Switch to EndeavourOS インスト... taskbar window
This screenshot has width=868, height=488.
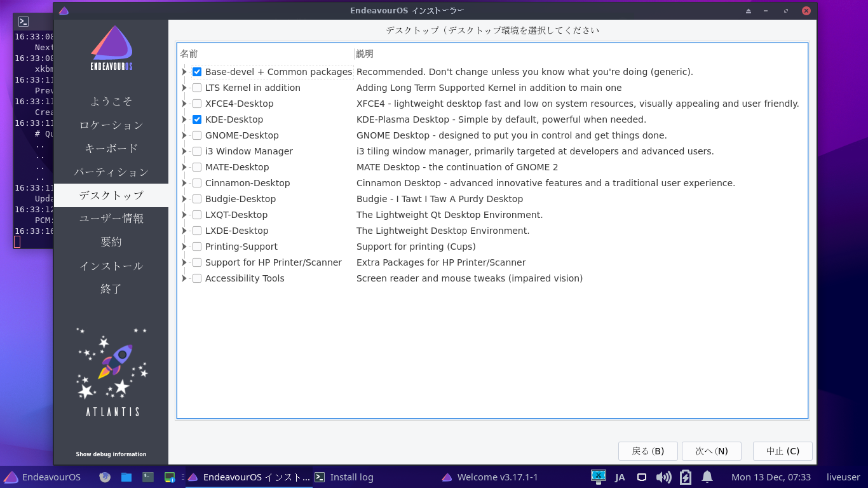click(x=249, y=477)
